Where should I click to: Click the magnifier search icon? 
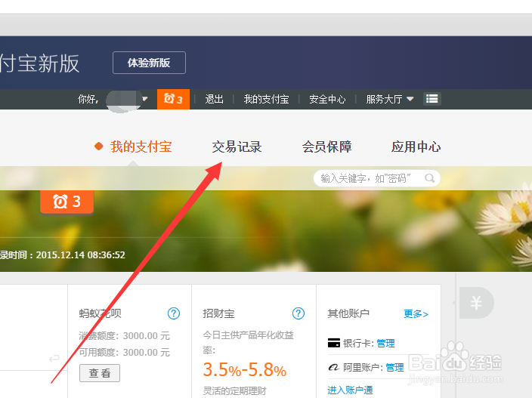(430, 178)
